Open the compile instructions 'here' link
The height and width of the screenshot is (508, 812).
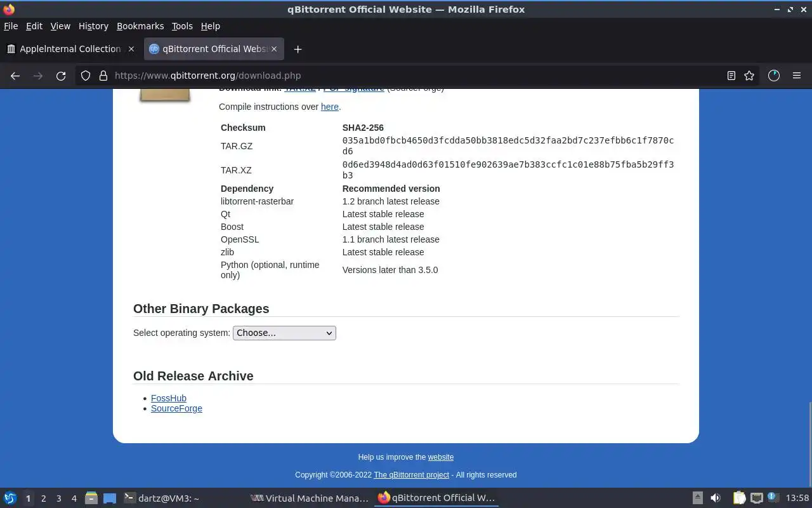point(329,107)
